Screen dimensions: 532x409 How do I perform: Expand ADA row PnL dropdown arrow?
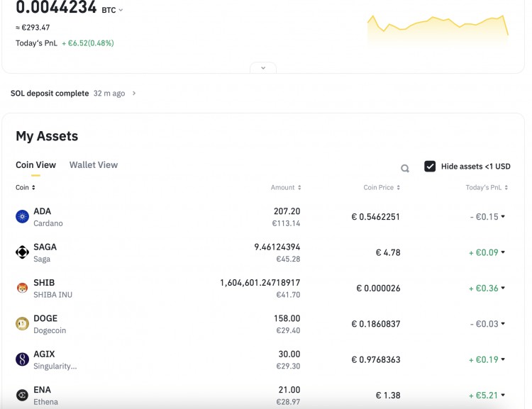[x=503, y=216]
